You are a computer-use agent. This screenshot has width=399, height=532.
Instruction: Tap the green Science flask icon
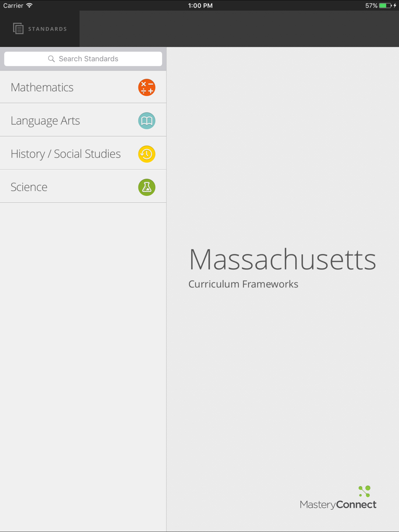(x=146, y=187)
